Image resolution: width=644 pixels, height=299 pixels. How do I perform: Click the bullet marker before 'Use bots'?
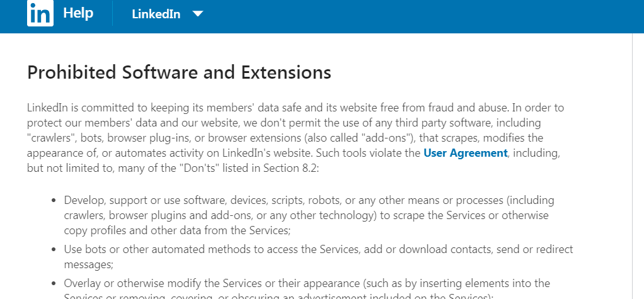click(x=53, y=250)
